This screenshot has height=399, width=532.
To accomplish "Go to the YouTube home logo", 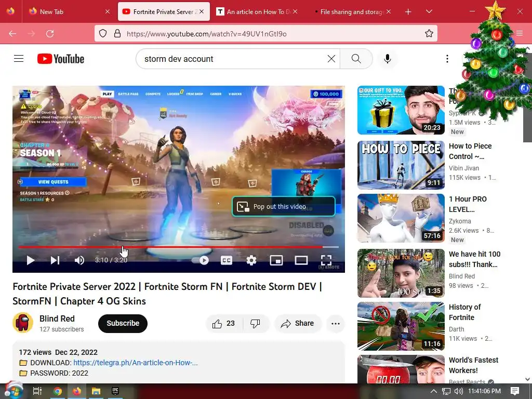I will pyautogui.click(x=61, y=59).
